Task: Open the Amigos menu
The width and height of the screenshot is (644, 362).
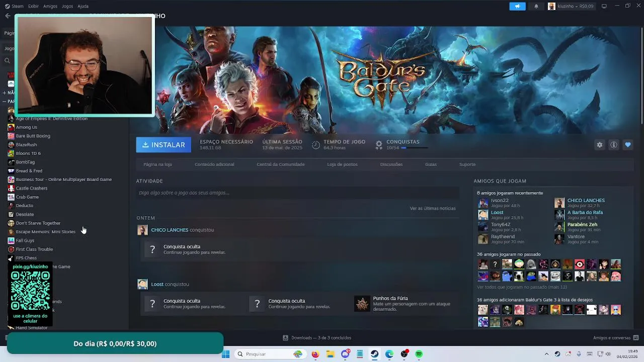Action: (50, 6)
